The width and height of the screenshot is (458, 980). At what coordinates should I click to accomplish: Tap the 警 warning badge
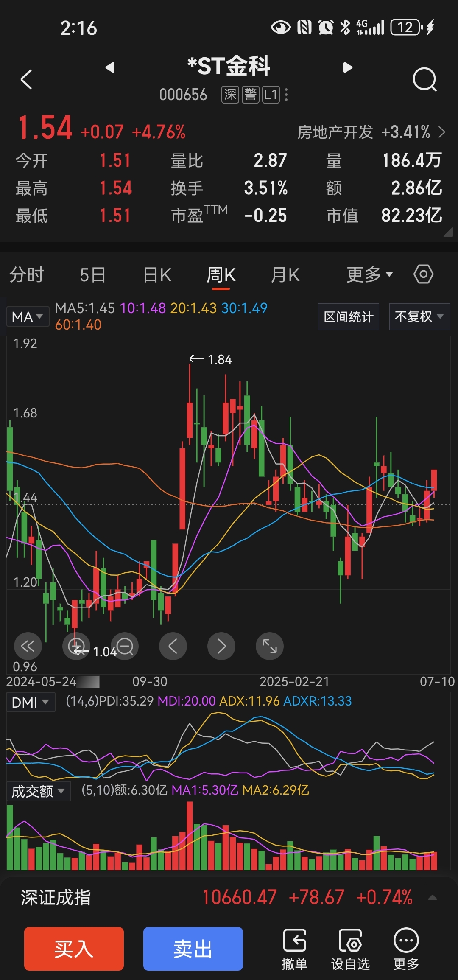coord(251,95)
